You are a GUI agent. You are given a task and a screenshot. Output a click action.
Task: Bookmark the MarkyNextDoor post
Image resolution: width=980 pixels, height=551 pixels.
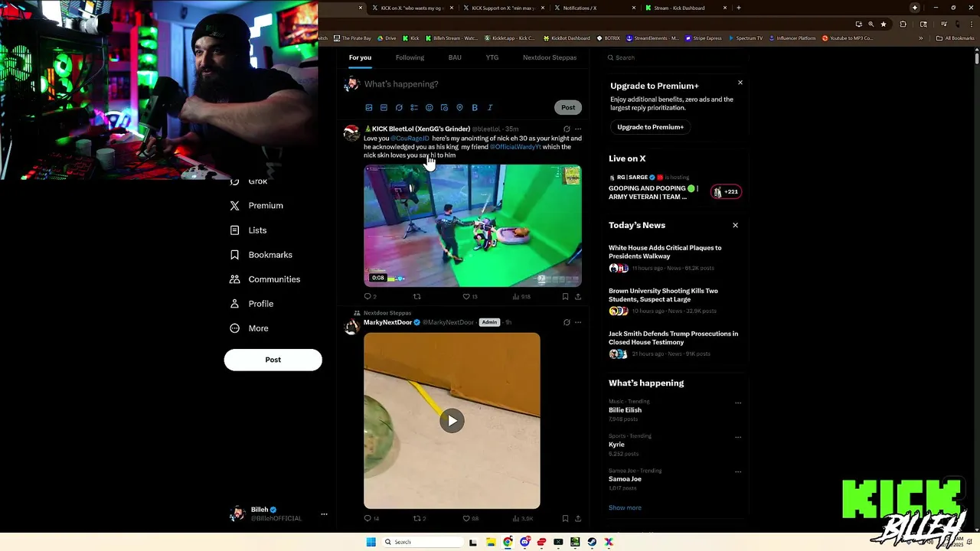point(565,519)
